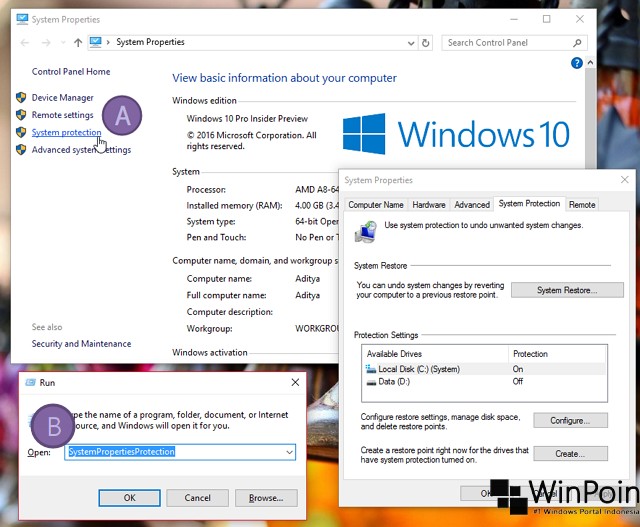This screenshot has height=527, width=640.
Task: Close the System Properties dialog
Action: (624, 180)
